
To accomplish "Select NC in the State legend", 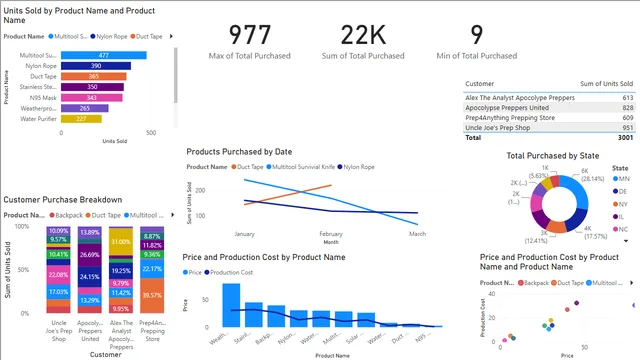I will pyautogui.click(x=620, y=229).
